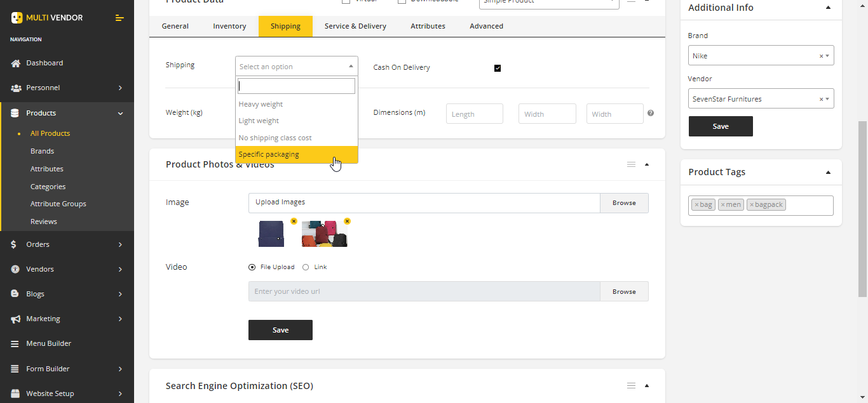The width and height of the screenshot is (868, 403).
Task: Click the Browse button next to Upload Images
Action: tap(624, 202)
